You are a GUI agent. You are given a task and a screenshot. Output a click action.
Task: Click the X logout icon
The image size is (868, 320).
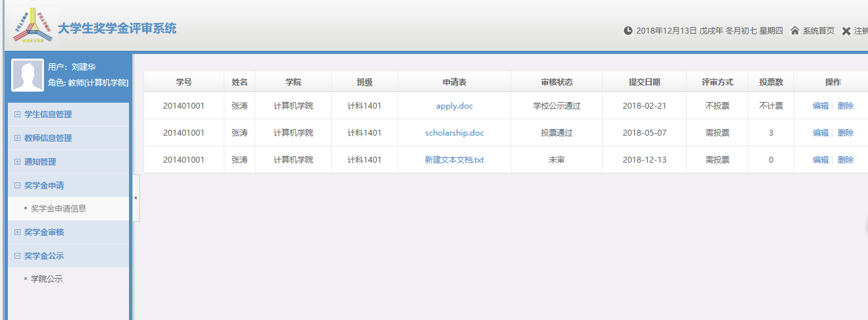pyautogui.click(x=846, y=30)
